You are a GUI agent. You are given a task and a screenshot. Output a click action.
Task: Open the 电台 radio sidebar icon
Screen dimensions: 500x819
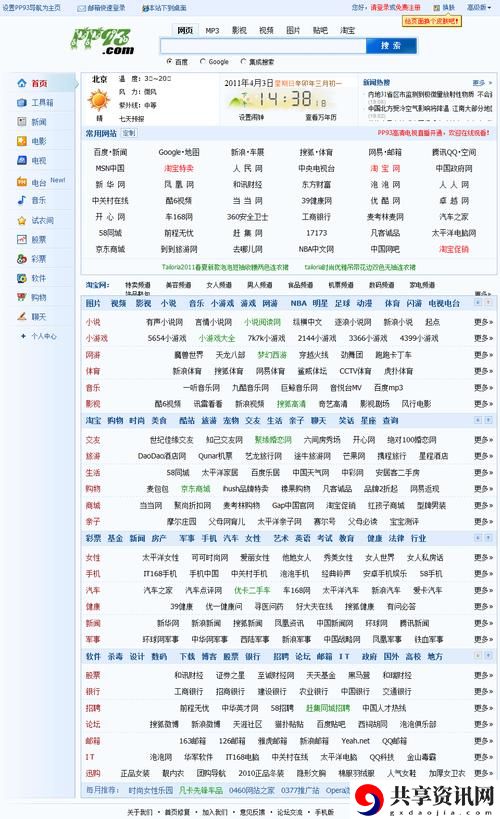click(x=22, y=182)
